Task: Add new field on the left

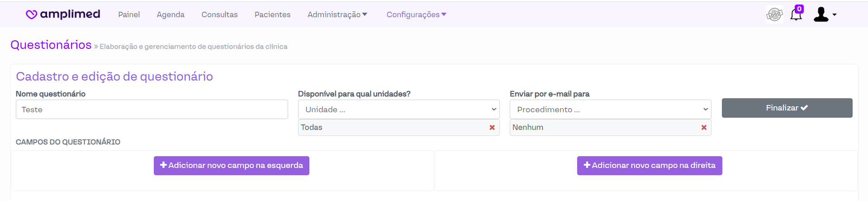Action: tap(232, 166)
